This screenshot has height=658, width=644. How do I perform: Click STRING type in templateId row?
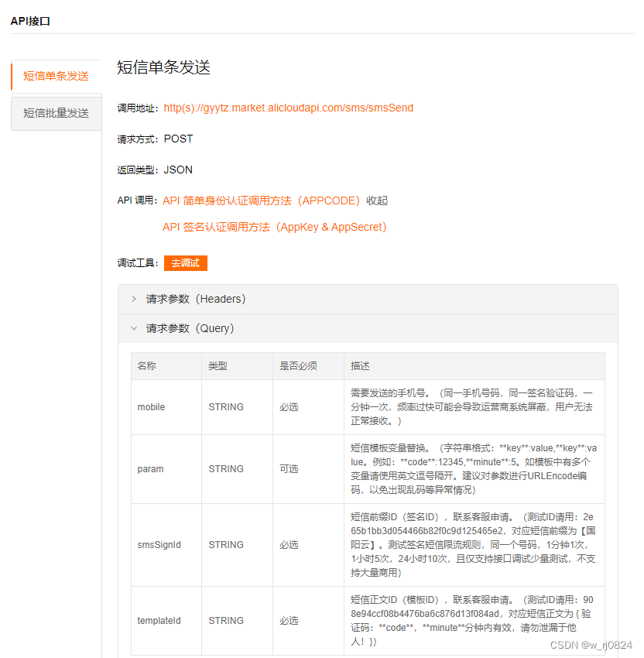(226, 621)
